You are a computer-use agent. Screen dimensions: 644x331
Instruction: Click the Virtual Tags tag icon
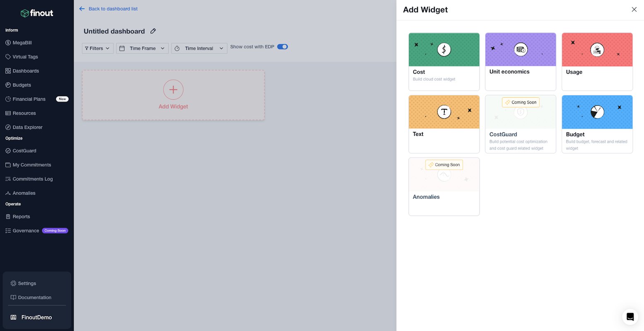coord(8,57)
